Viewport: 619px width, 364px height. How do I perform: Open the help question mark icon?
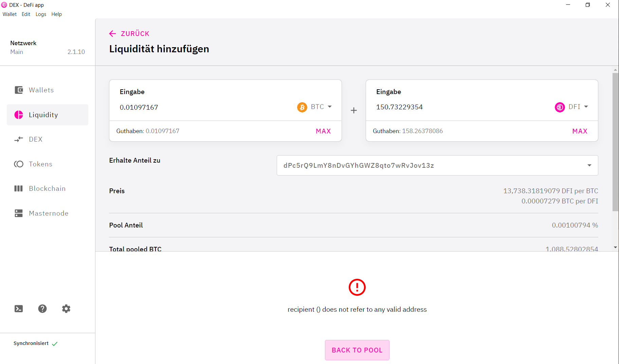42,309
